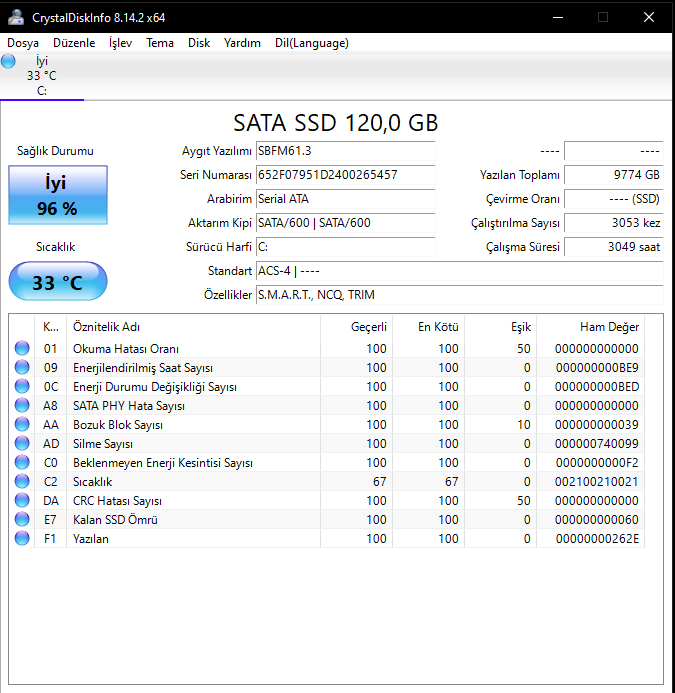Click status orb for Kalan SSD Ömrü row
Screen dimensions: 675x693
(x=22, y=519)
